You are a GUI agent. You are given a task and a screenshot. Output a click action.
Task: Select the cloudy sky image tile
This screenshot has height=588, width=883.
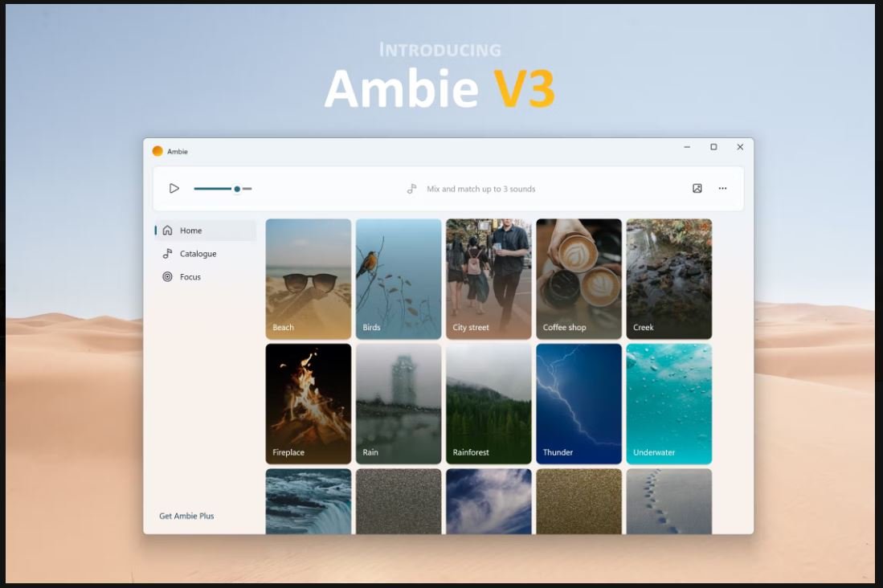click(x=489, y=501)
